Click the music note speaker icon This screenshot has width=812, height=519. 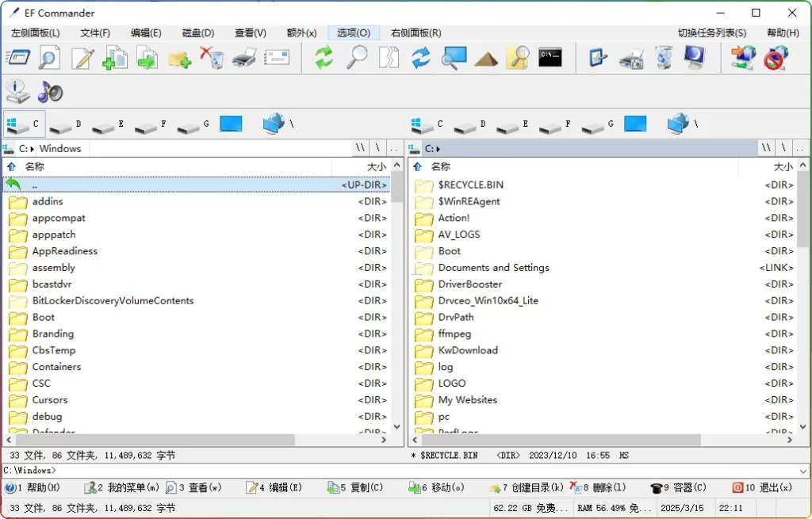coord(50,92)
